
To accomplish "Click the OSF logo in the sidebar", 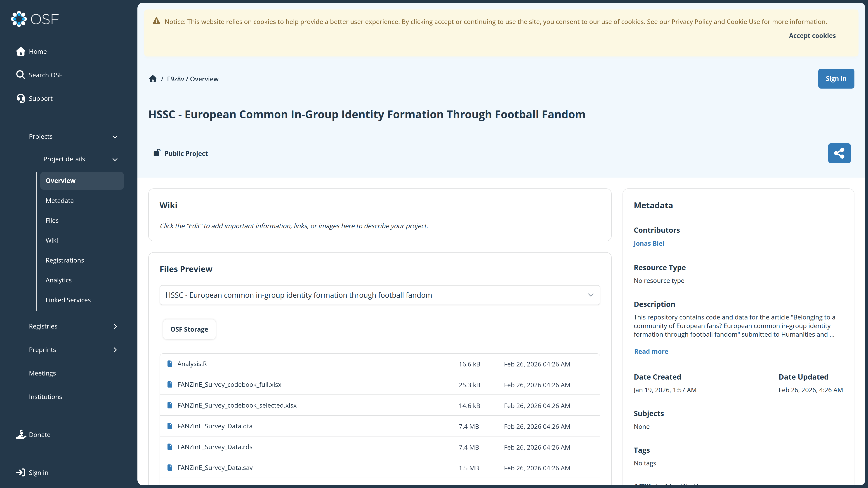I will pyautogui.click(x=35, y=19).
